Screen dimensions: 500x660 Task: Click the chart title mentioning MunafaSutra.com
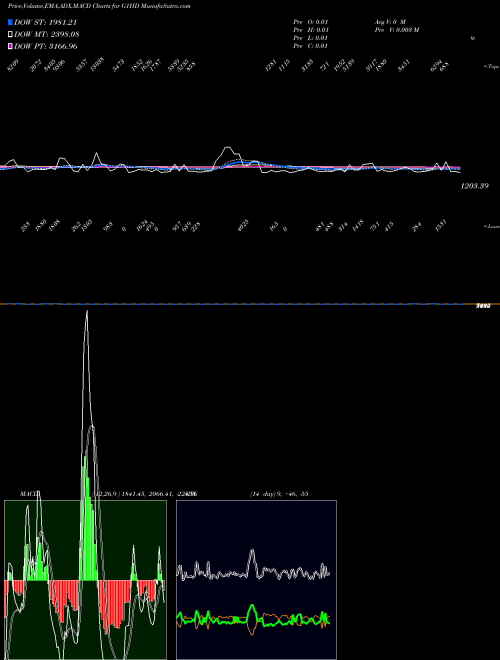tap(99, 6)
